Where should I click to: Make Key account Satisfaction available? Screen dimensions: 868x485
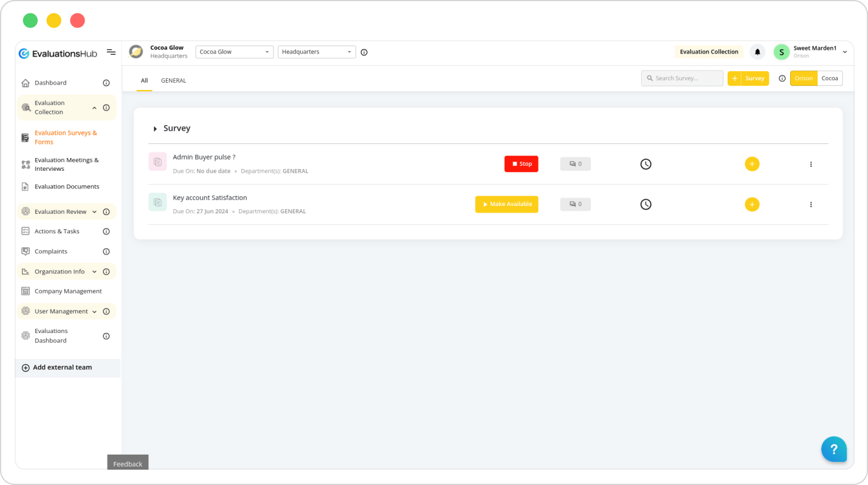pyautogui.click(x=506, y=204)
